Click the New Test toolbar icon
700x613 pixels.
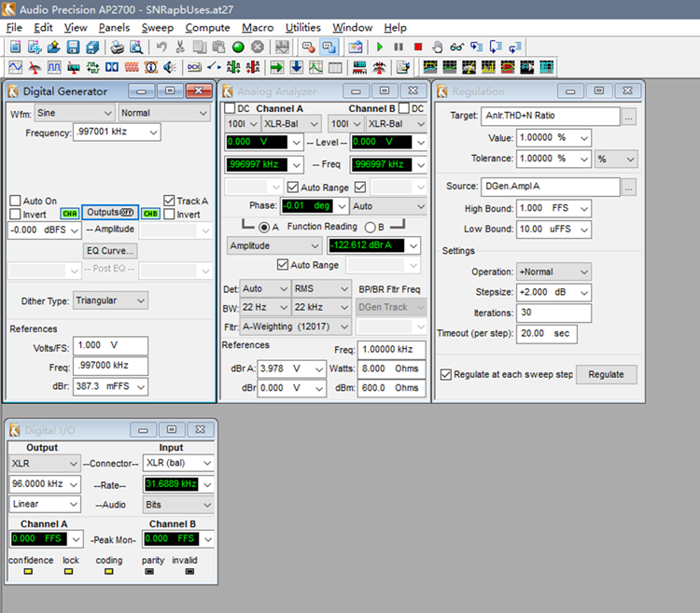coord(15,47)
